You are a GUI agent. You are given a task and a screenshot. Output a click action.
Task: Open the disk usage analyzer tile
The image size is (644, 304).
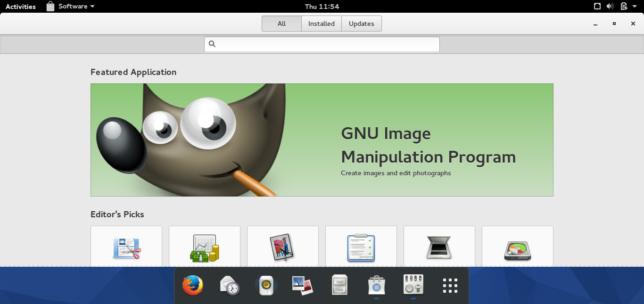click(x=518, y=246)
